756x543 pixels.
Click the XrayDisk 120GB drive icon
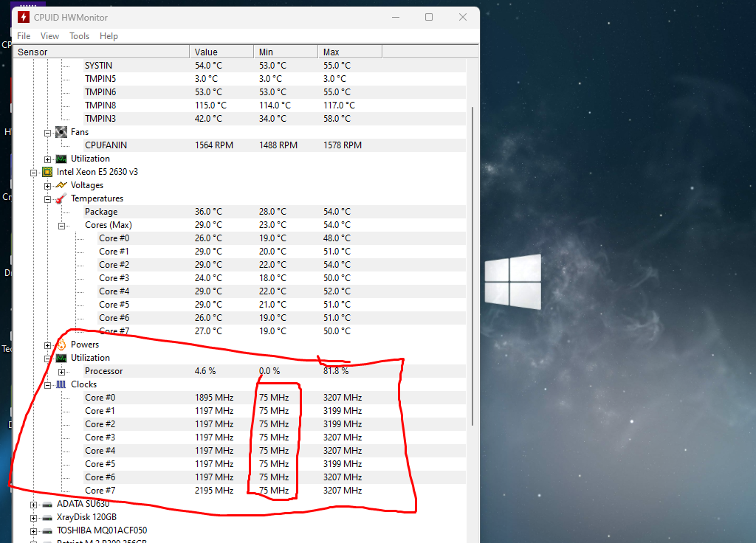pos(47,517)
